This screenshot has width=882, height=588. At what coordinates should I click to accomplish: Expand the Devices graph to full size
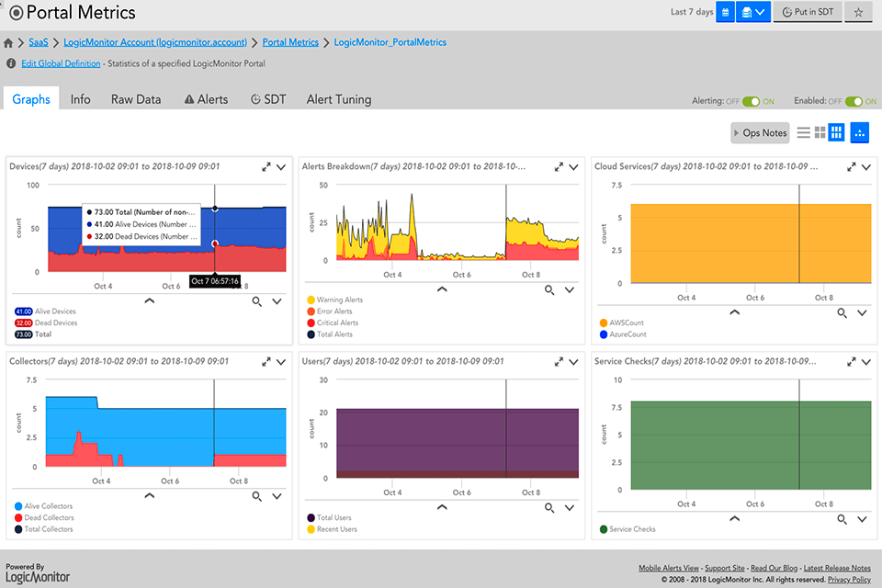coord(266,167)
